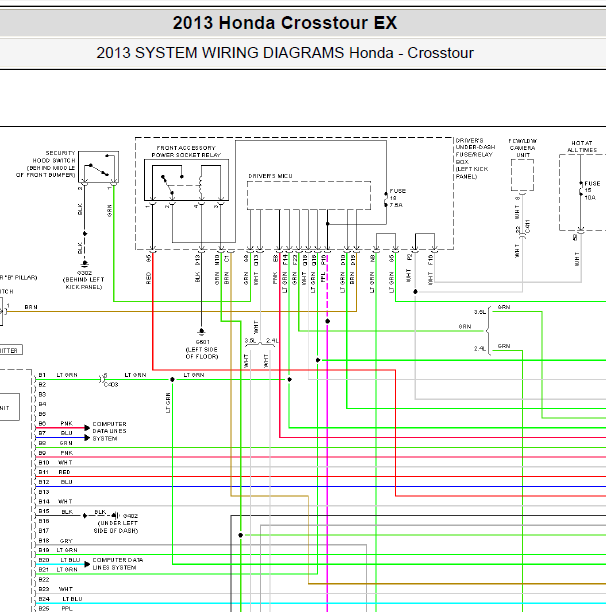Click the G601 ground symbol
606x612 pixels.
click(x=201, y=332)
